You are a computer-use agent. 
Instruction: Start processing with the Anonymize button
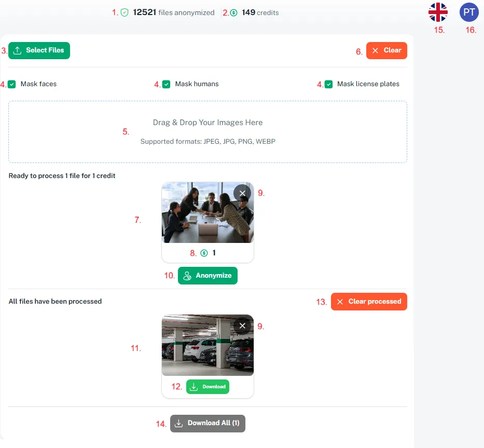click(208, 276)
